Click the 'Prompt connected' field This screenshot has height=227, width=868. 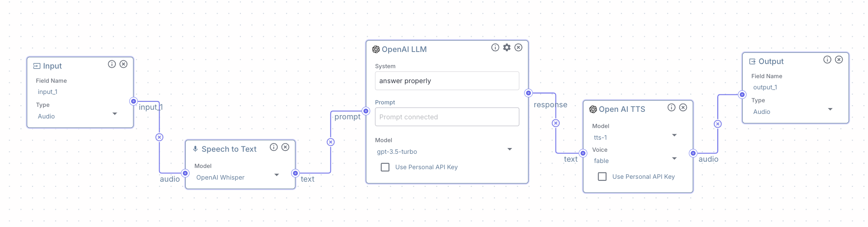coord(447,117)
